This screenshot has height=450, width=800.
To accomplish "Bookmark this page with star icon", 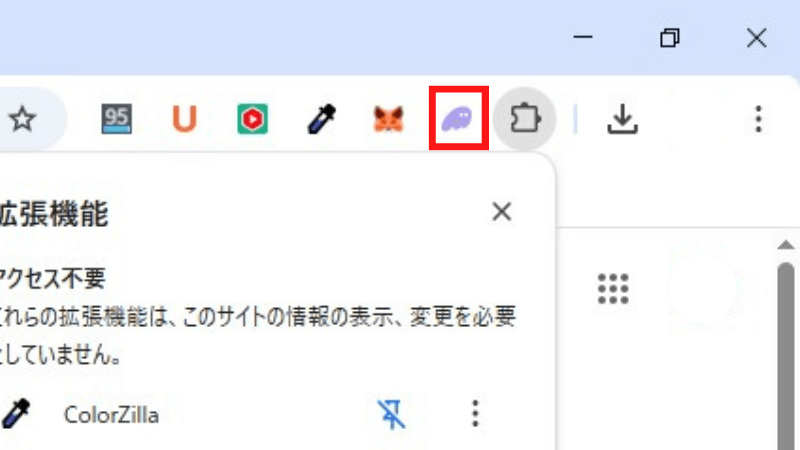I will pyautogui.click(x=22, y=119).
